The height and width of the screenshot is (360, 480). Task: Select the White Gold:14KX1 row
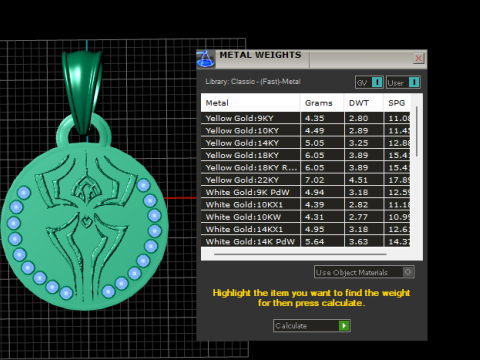point(306,229)
